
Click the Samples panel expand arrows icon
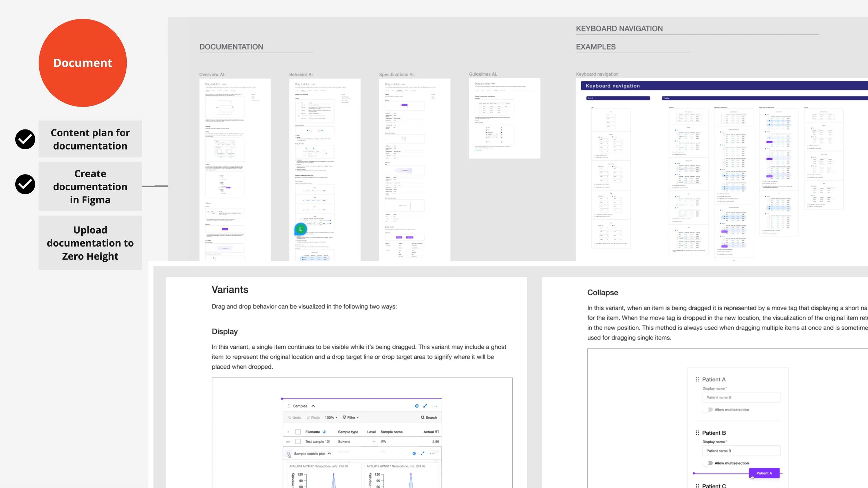(x=425, y=406)
